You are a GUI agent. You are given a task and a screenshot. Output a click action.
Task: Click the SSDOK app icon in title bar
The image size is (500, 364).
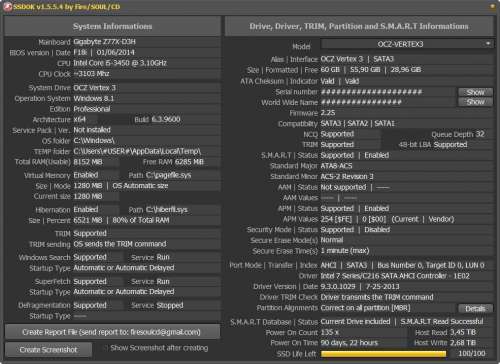(x=7, y=7)
